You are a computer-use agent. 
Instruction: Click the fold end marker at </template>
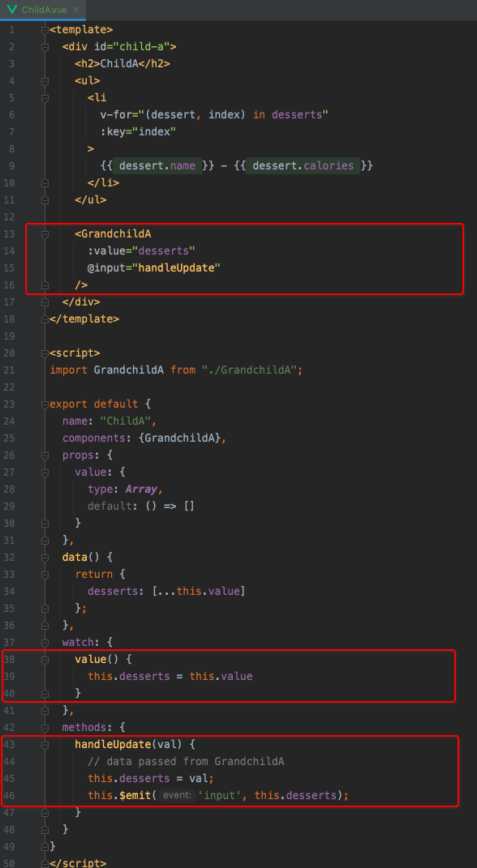click(x=45, y=319)
